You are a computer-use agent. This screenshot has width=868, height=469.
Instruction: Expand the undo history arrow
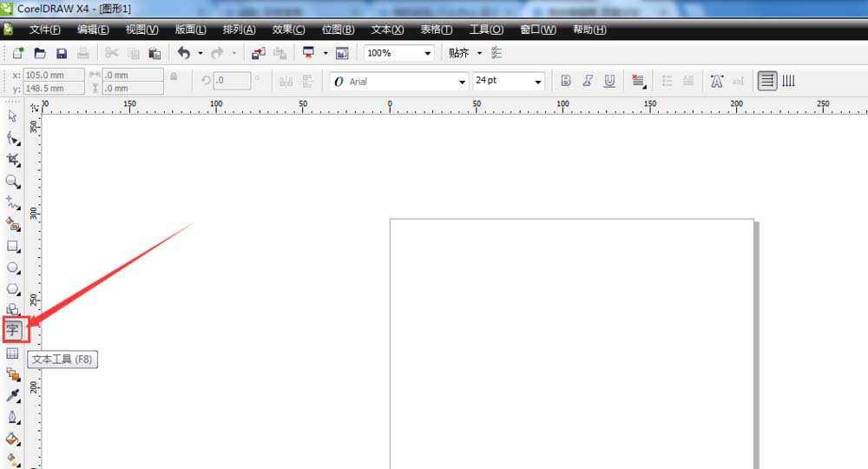pyautogui.click(x=201, y=53)
